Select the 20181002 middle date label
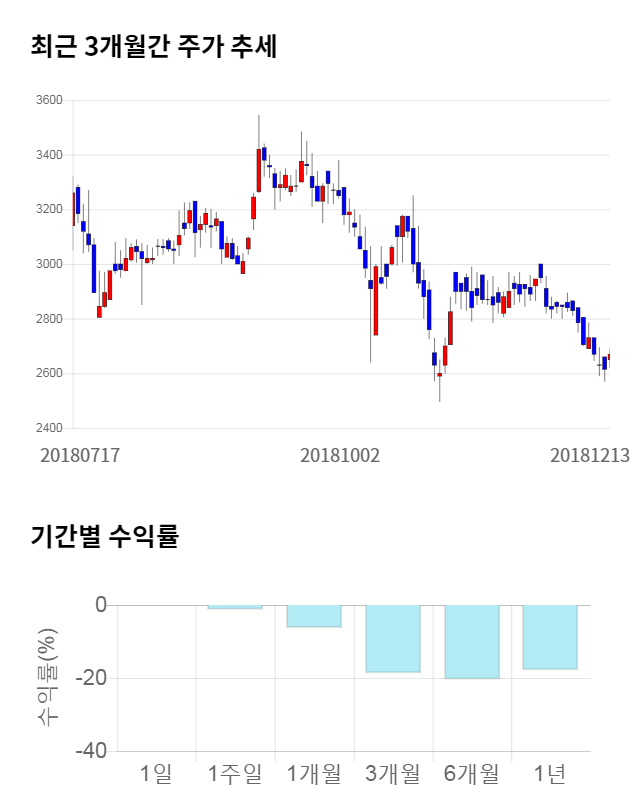This screenshot has width=640, height=810. click(340, 455)
